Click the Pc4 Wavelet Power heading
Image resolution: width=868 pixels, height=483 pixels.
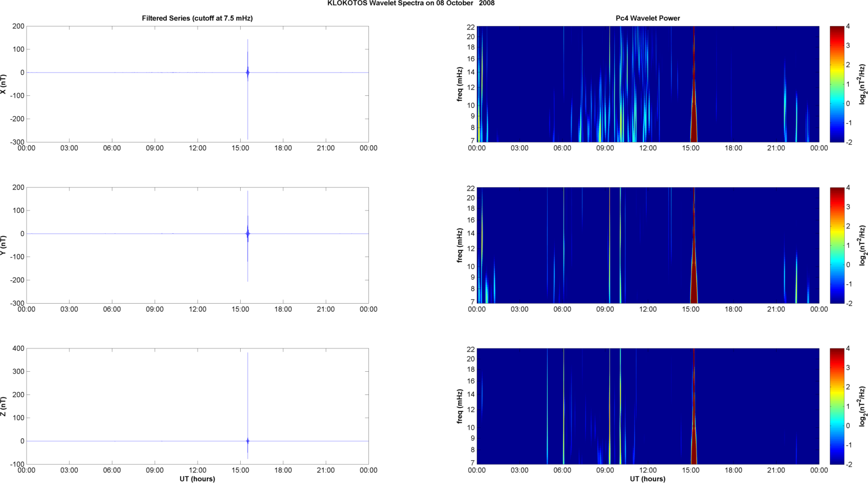tap(648, 18)
